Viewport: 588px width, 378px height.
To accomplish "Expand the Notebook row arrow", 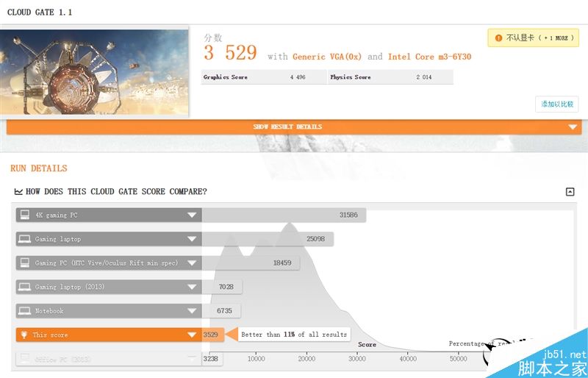I will click(192, 311).
